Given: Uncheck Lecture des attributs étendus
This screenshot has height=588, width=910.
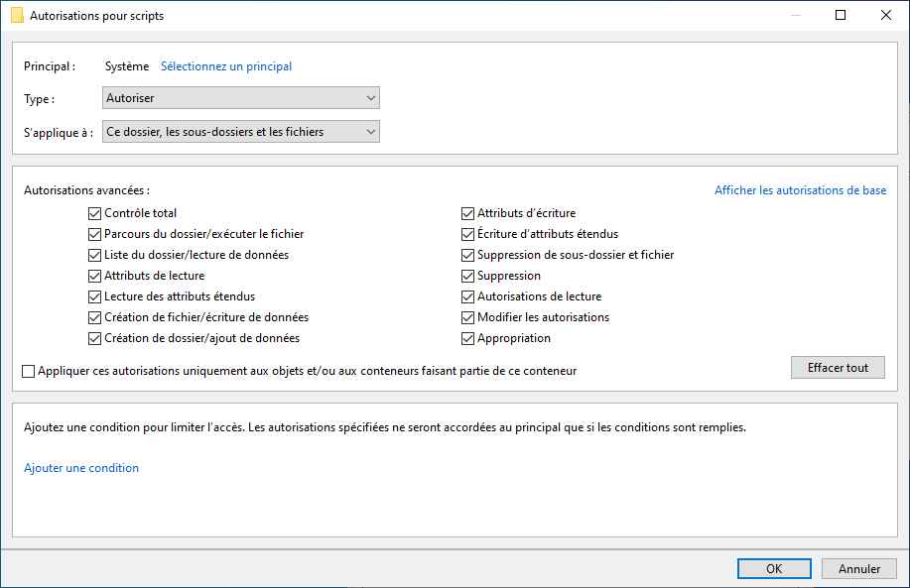Looking at the screenshot, I should click(x=94, y=296).
